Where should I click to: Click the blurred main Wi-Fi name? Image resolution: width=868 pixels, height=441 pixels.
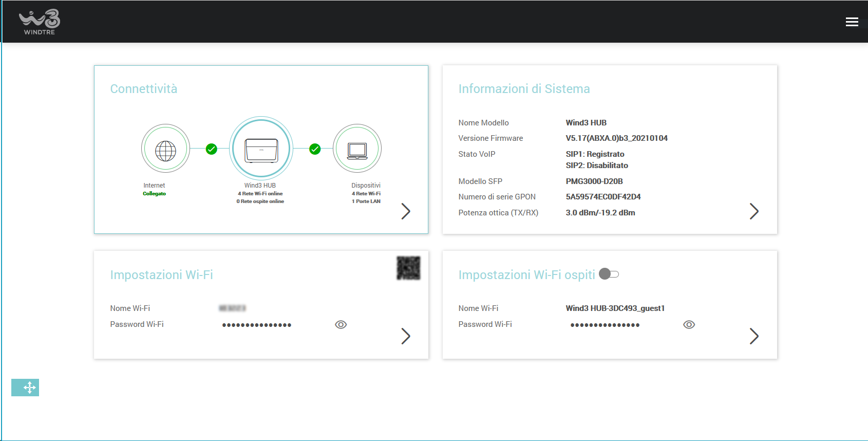pyautogui.click(x=232, y=308)
